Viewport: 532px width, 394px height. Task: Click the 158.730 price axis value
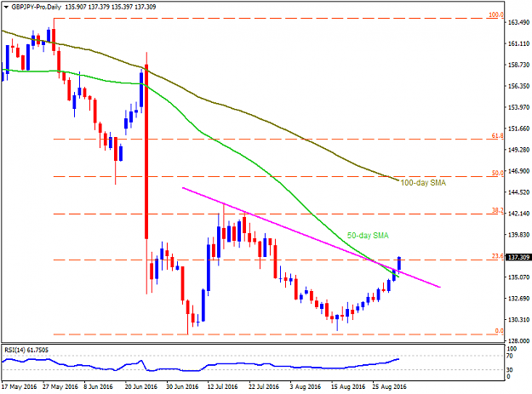[x=518, y=65]
